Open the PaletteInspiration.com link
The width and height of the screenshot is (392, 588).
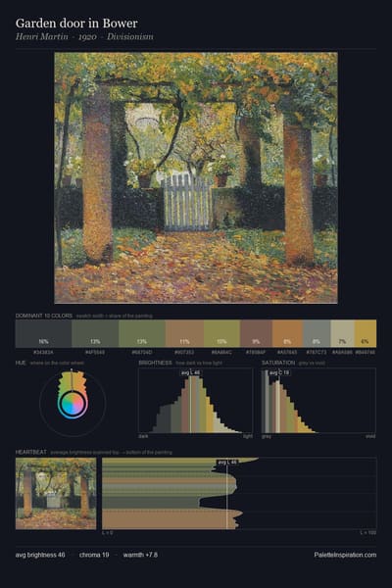(345, 555)
